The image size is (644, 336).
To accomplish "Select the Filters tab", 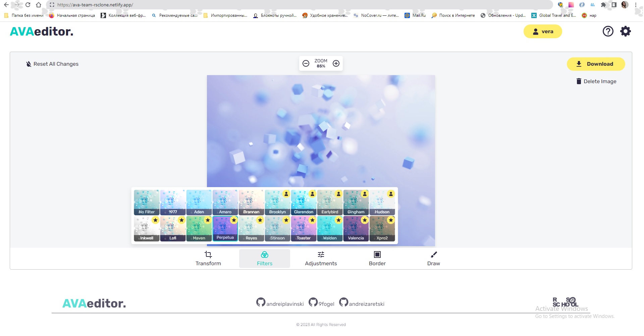I will (x=265, y=259).
